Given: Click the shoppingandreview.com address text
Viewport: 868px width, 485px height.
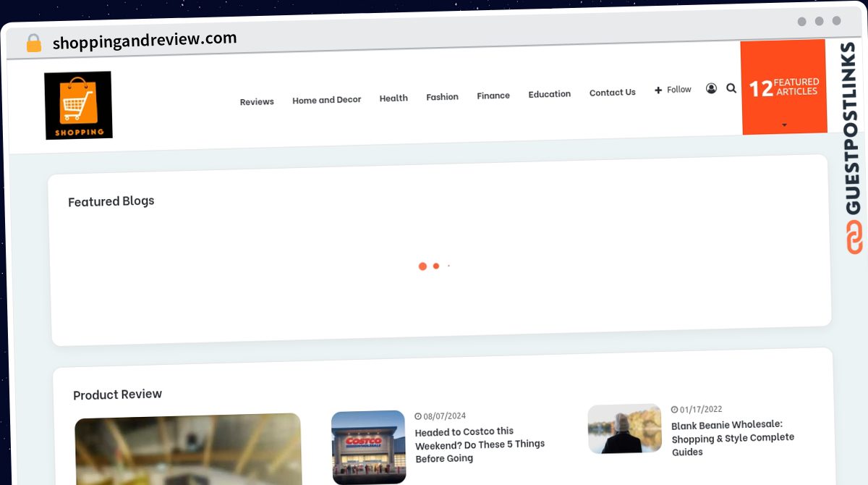Looking at the screenshot, I should 145,41.
